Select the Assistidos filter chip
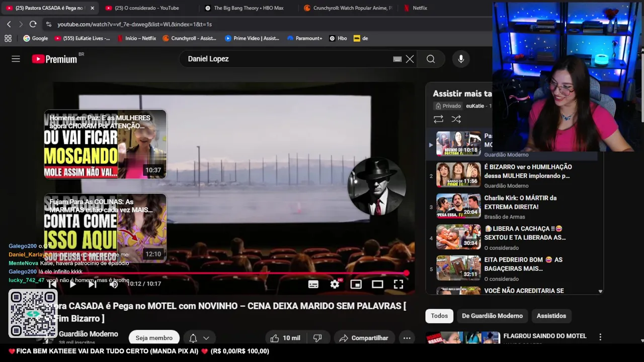The image size is (644, 362). (x=551, y=316)
